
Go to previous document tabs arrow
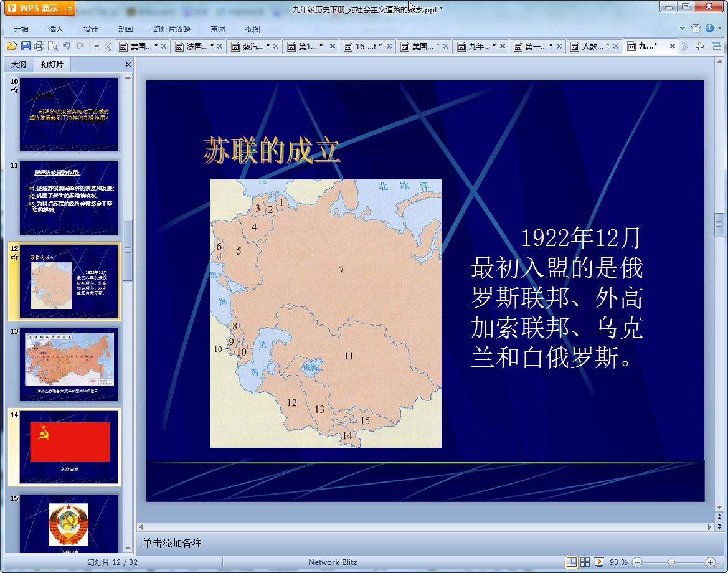tap(108, 46)
